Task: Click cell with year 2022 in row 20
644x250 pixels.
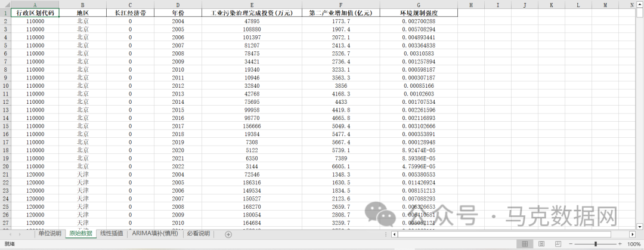Action: coord(178,166)
